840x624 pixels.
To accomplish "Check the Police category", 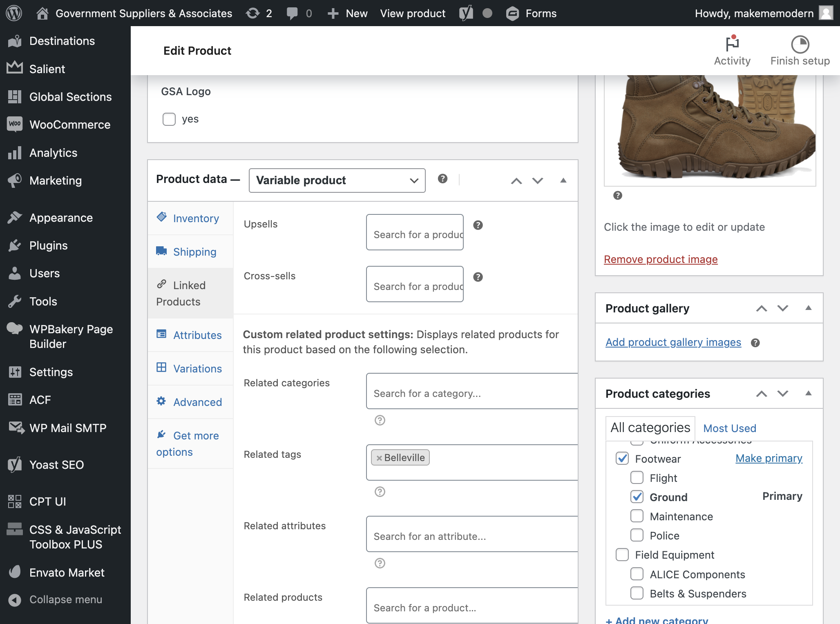I will tap(637, 535).
